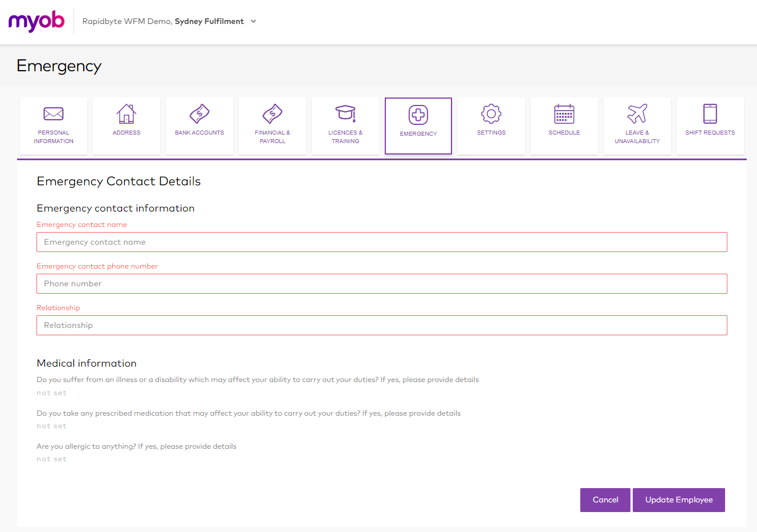Image resolution: width=757 pixels, height=532 pixels.
Task: Switch to the Emergency tab
Action: [x=418, y=125]
